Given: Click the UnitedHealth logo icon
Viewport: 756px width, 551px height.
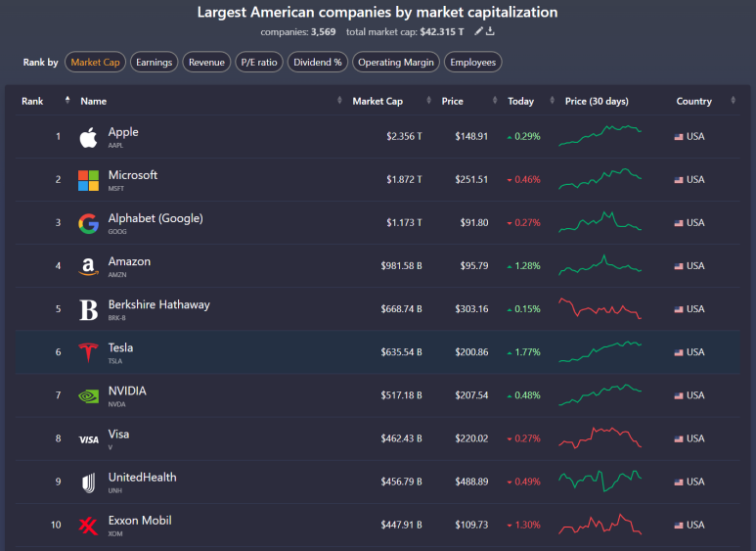Looking at the screenshot, I should [88, 482].
